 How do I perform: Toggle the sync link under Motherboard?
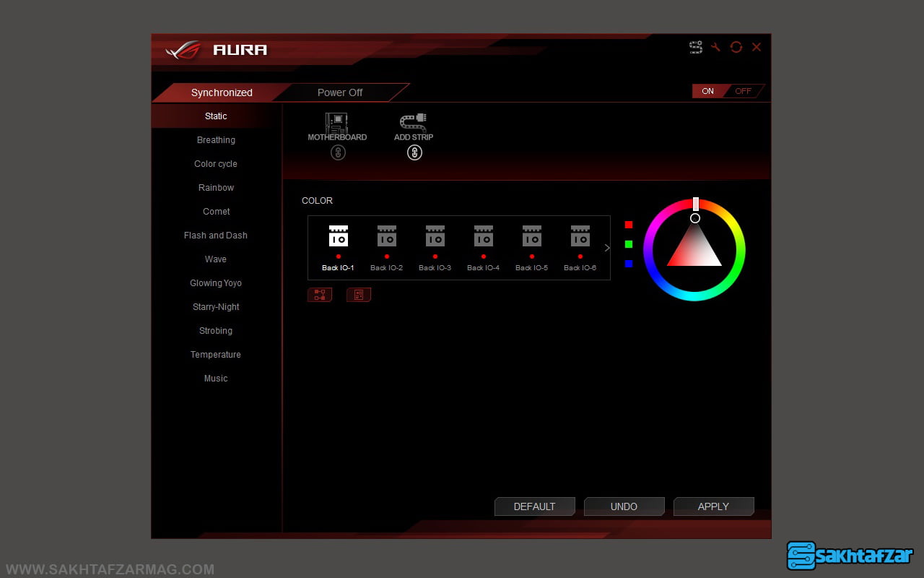click(338, 152)
